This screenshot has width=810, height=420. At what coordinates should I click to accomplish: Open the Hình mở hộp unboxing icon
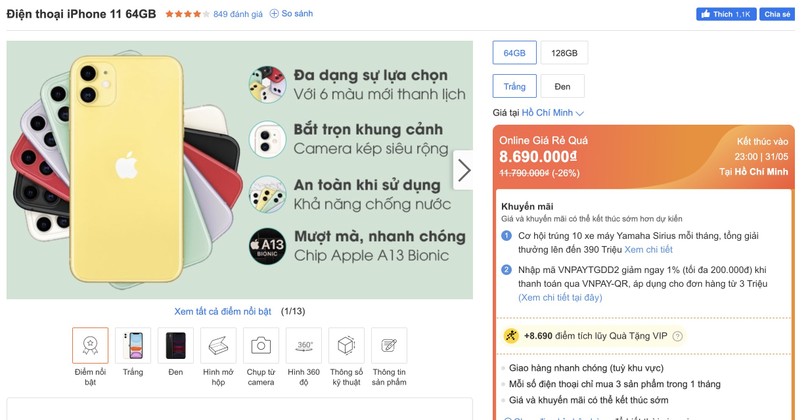click(x=218, y=345)
